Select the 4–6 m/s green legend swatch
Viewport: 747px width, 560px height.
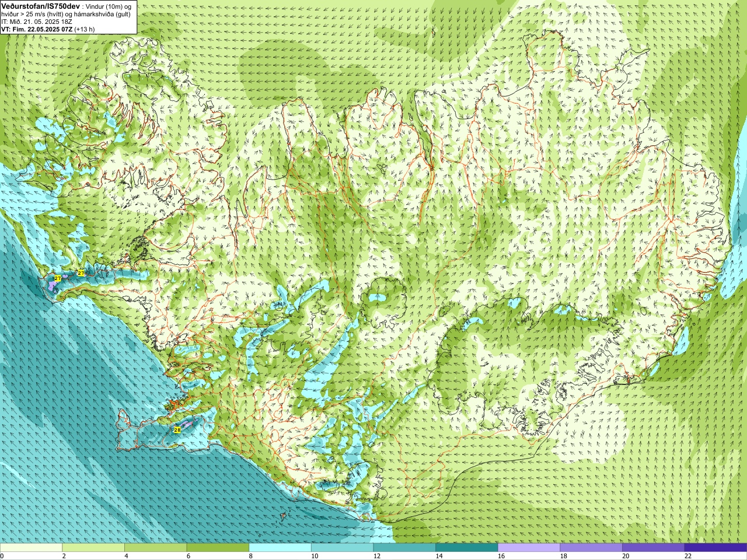tap(155, 548)
